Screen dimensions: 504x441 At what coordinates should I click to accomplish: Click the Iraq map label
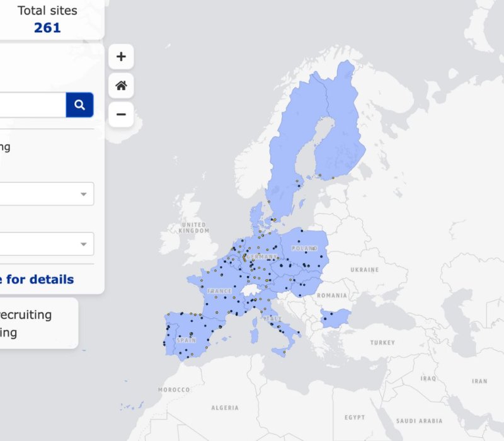coord(428,379)
